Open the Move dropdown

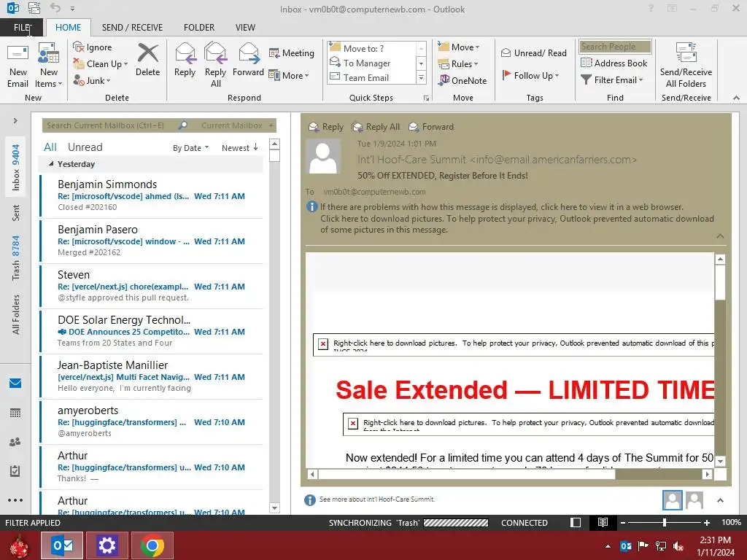(x=459, y=47)
